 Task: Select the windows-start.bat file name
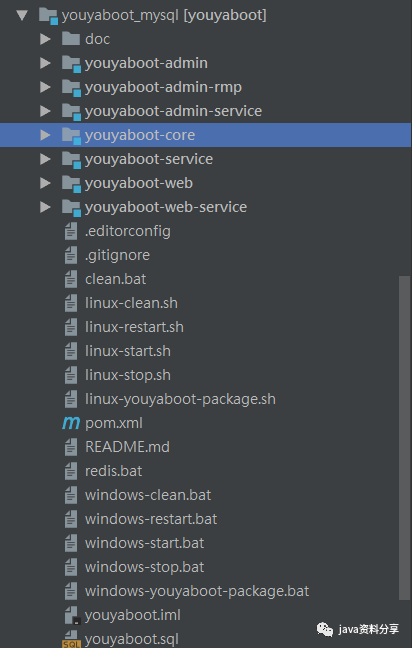145,543
